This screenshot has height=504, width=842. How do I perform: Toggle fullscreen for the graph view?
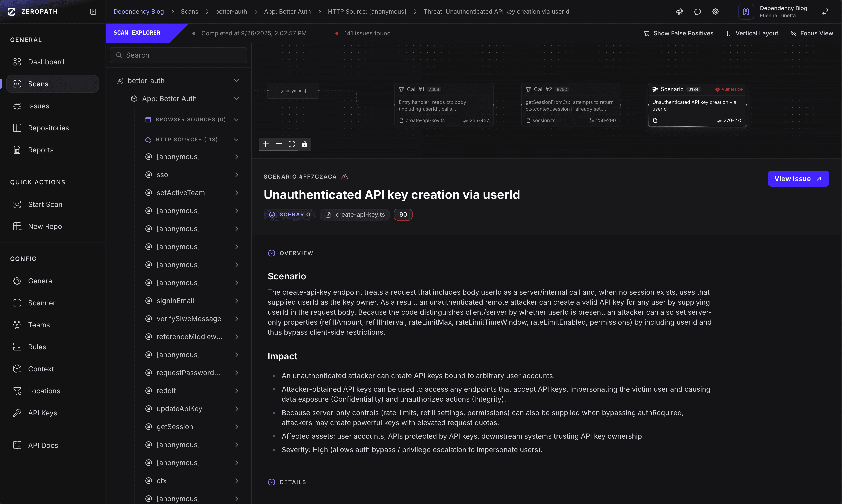click(x=291, y=144)
